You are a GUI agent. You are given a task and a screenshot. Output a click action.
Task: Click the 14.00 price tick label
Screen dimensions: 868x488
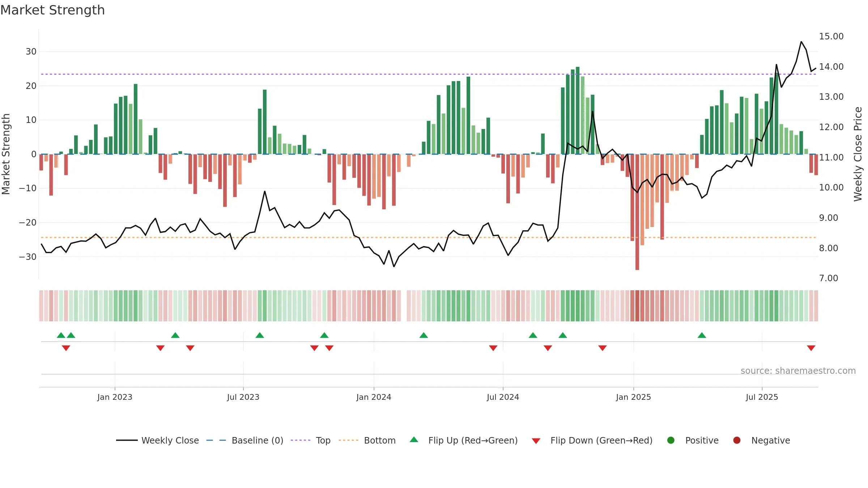click(831, 67)
